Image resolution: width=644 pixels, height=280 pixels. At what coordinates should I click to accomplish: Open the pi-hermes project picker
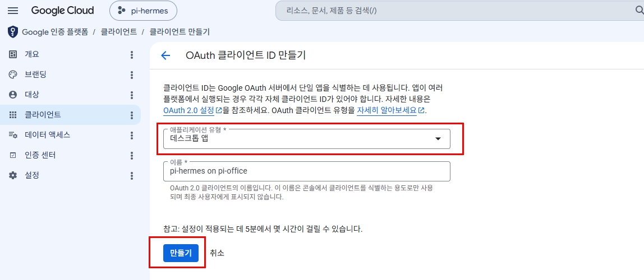point(143,11)
